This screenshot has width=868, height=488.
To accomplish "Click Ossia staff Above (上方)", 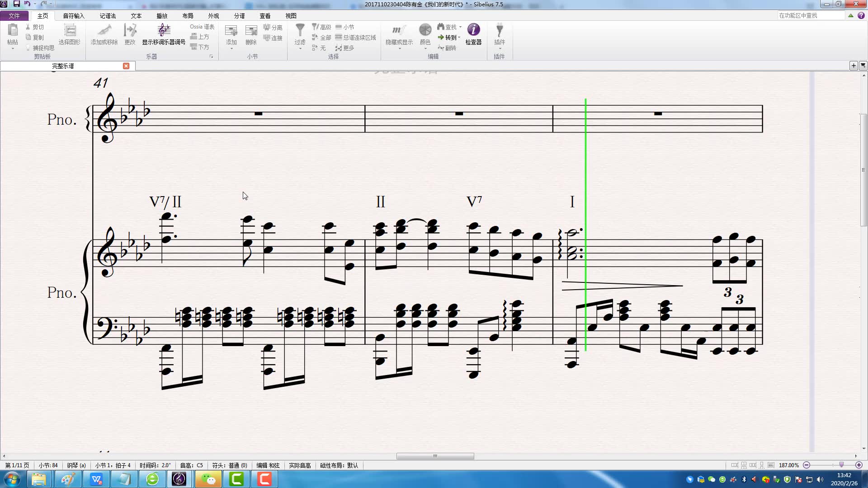I will 199,37.
